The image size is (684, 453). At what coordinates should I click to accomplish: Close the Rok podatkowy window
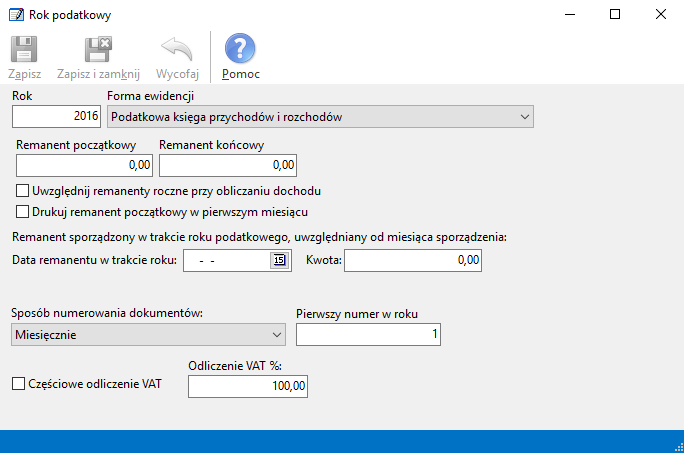(661, 15)
